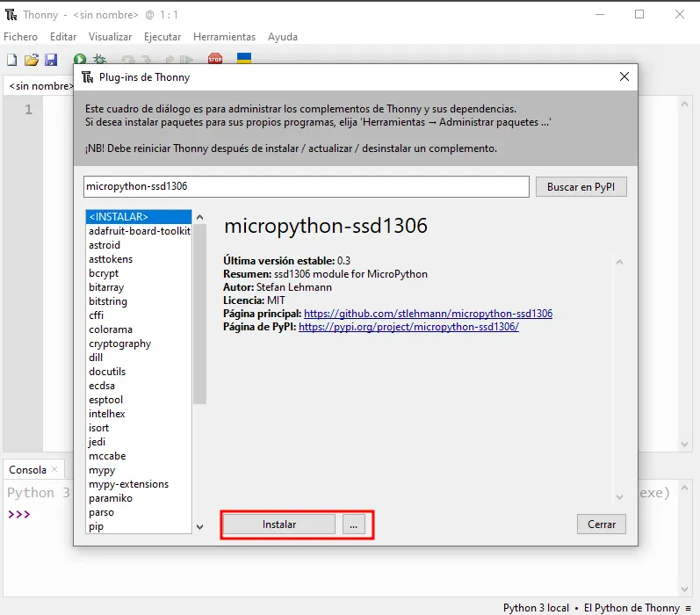Image resolution: width=700 pixels, height=615 pixels.
Task: Click the Instalar button
Action: (279, 525)
